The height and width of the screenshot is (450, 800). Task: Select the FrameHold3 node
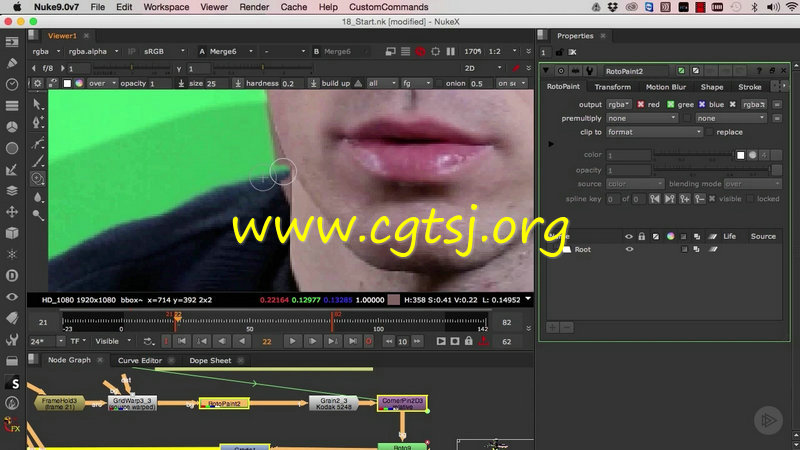(60, 404)
